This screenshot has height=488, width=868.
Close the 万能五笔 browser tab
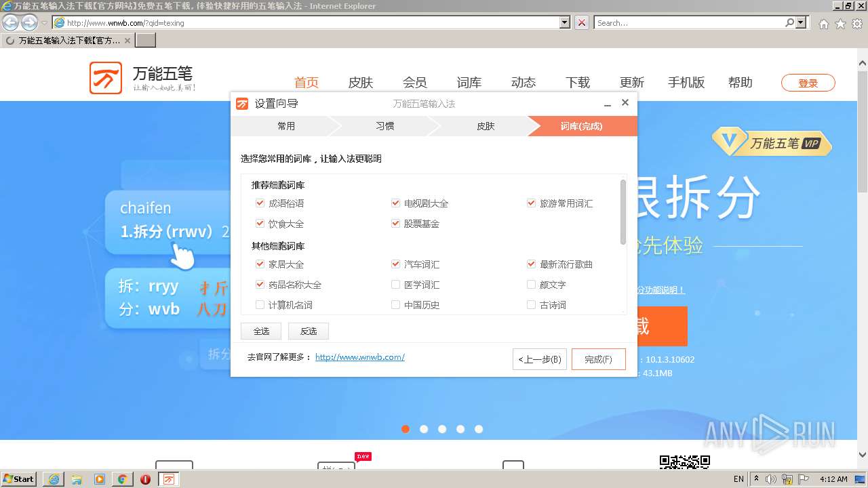click(127, 41)
